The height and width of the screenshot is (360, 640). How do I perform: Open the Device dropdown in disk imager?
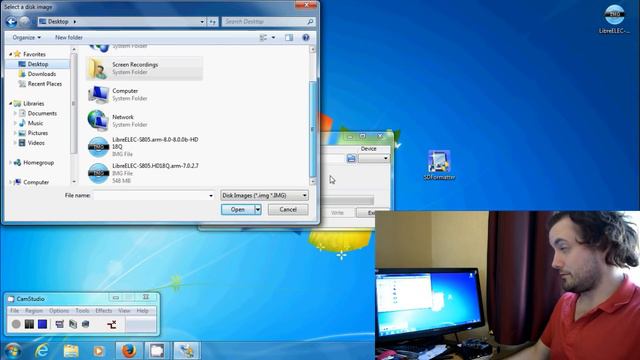[374, 158]
